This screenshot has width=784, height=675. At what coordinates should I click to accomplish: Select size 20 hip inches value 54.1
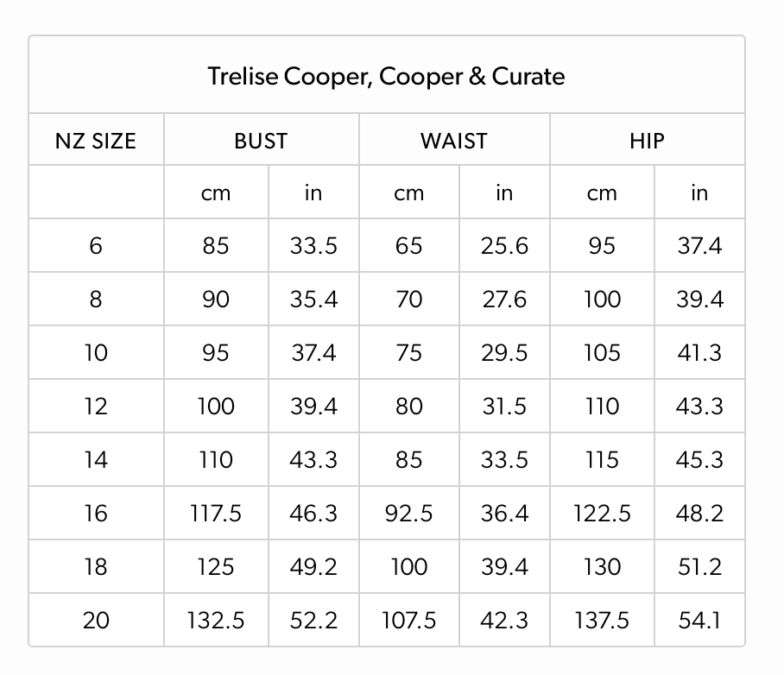(699, 621)
